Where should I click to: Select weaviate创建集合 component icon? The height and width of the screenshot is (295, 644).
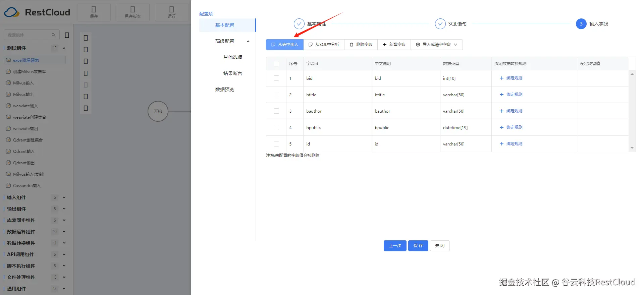pos(8,117)
